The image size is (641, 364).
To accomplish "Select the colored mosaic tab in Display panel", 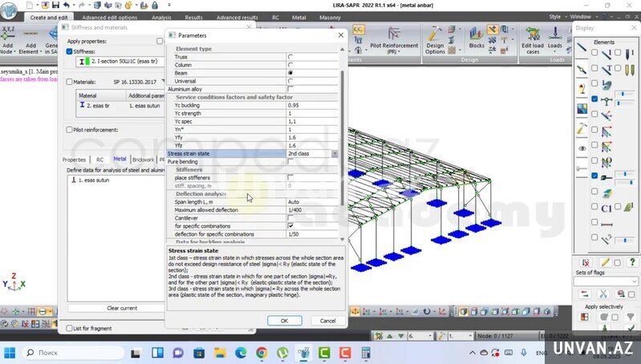I will click(x=582, y=109).
